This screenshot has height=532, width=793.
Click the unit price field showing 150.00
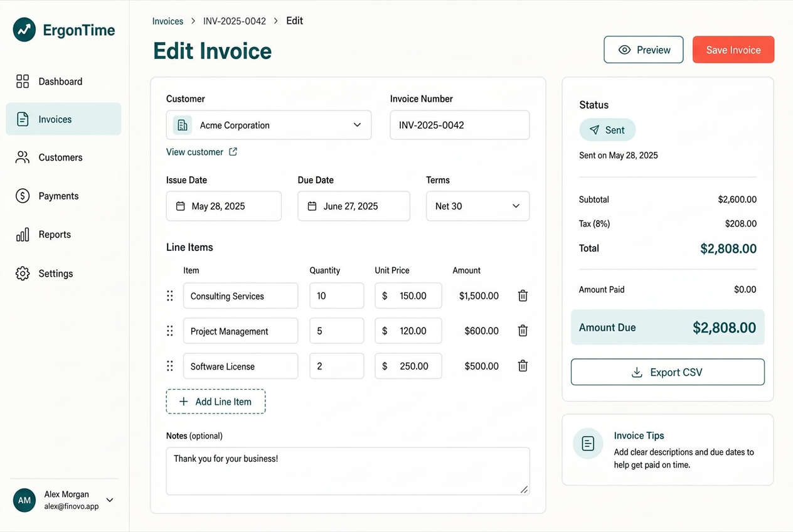coord(408,295)
